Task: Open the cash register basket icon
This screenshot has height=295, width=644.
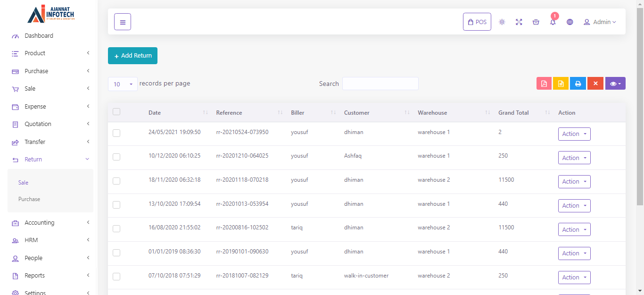Action: tap(536, 22)
